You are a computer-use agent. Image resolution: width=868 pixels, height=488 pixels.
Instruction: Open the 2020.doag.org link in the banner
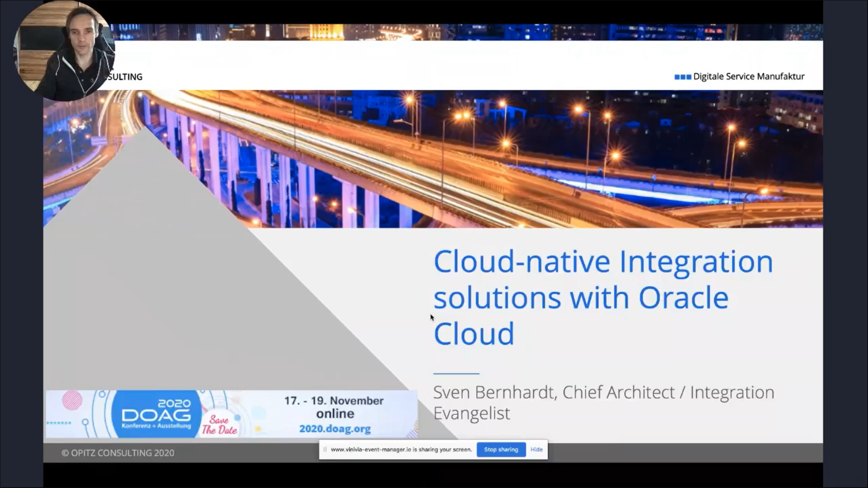tap(335, 429)
